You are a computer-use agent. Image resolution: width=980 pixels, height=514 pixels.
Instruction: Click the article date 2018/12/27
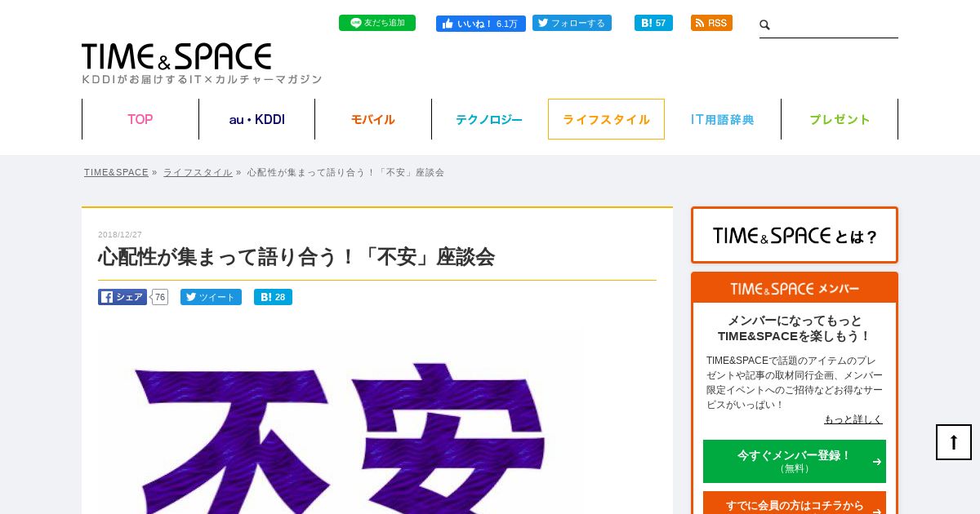pyautogui.click(x=120, y=235)
